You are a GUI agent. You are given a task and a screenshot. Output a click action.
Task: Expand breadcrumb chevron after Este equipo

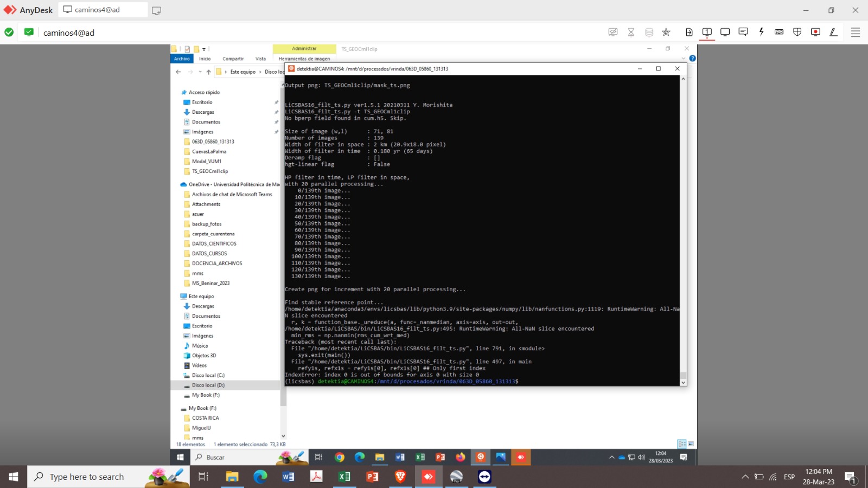[260, 72]
